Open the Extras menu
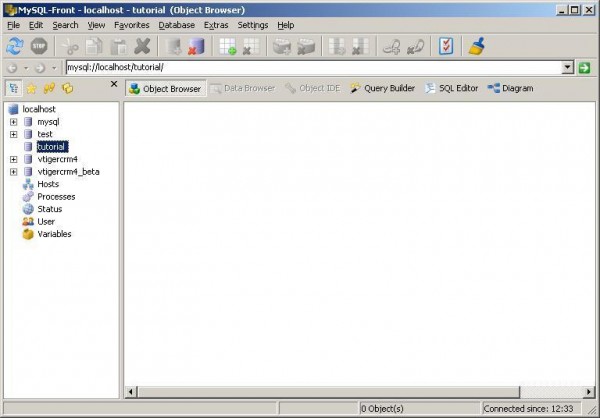Image resolution: width=600 pixels, height=418 pixels. point(216,25)
